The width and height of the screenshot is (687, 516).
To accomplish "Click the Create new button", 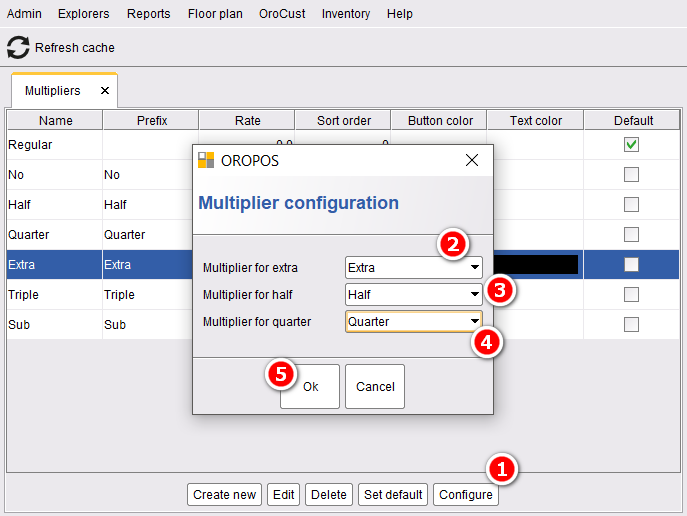I will point(224,495).
